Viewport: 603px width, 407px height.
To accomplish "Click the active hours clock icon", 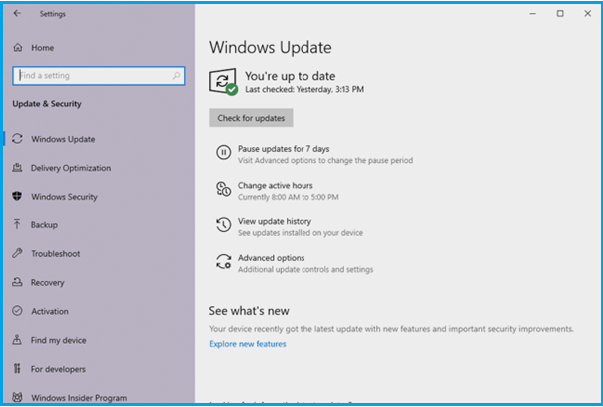I will [223, 189].
